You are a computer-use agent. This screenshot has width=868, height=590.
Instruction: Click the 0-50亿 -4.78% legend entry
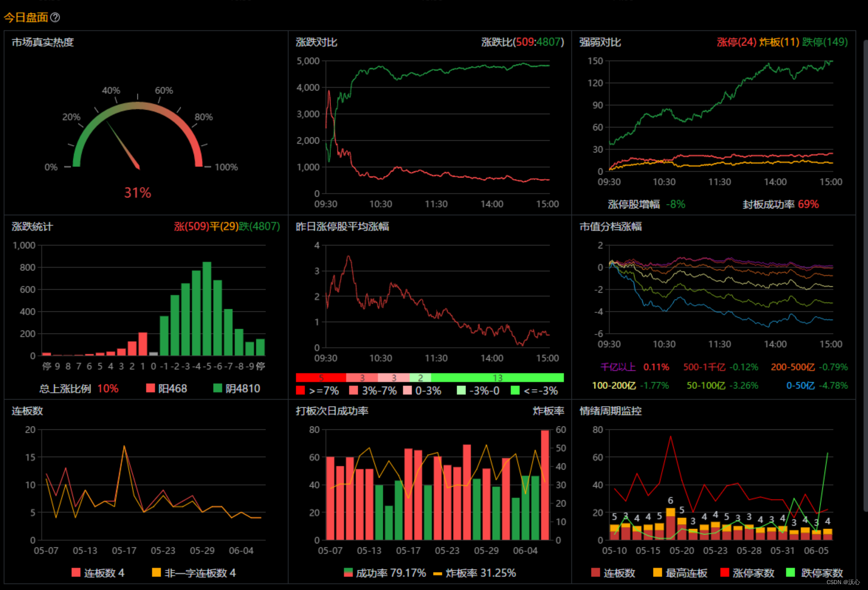(817, 385)
